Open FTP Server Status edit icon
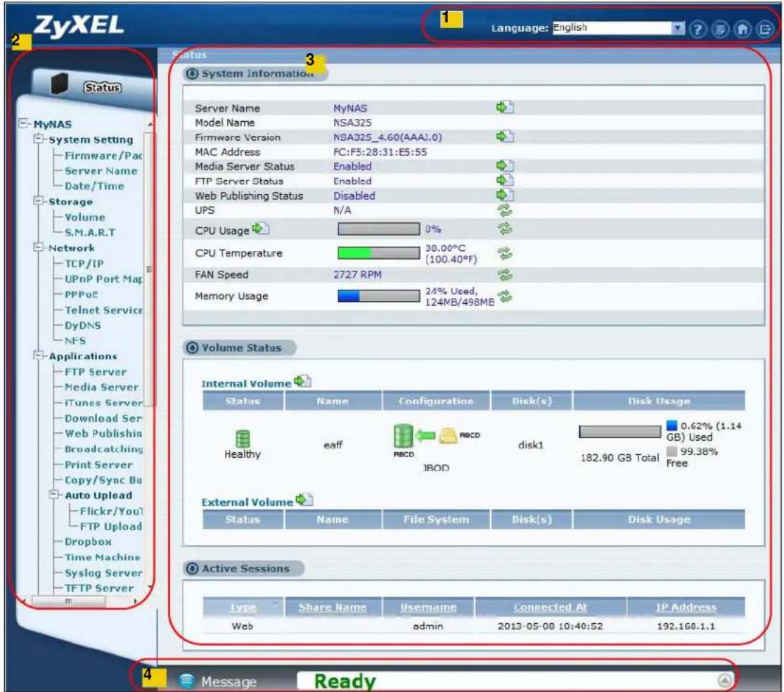 tap(505, 180)
